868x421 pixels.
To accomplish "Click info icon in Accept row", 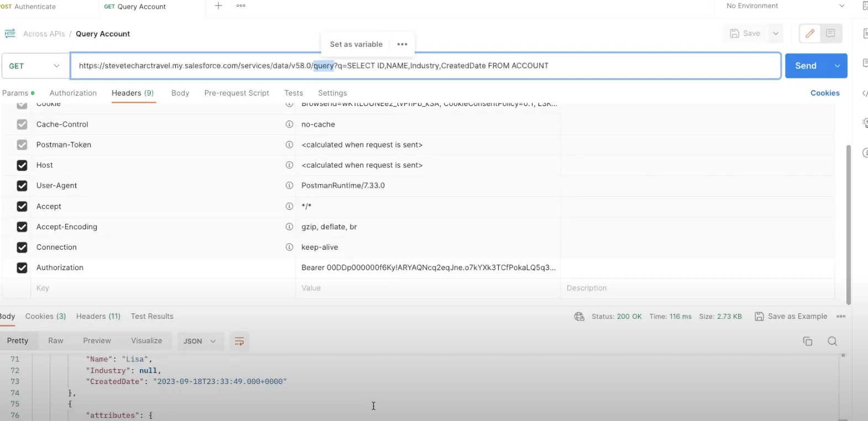I will pos(289,206).
